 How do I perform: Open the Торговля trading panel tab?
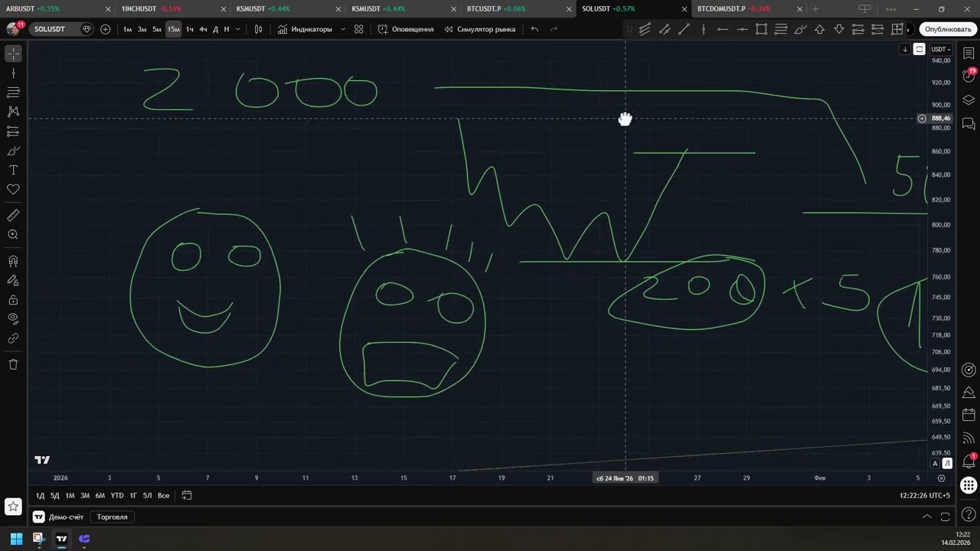(112, 517)
